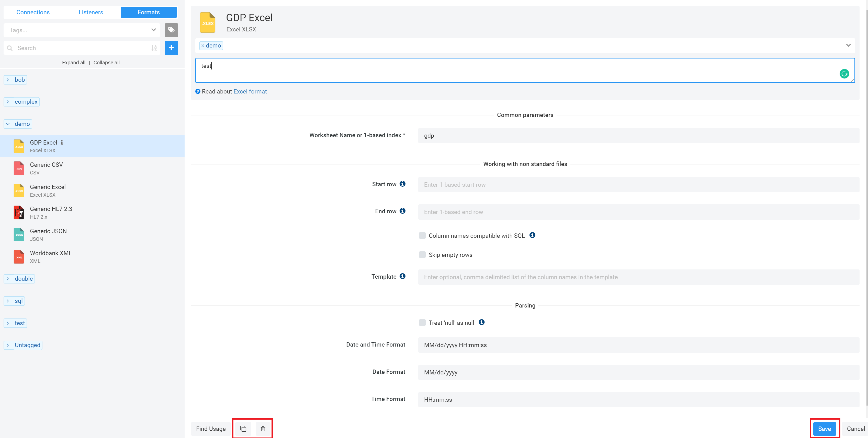The image size is (868, 438).
Task: Click the Generic HL7 2.3 icon
Action: 19,212
